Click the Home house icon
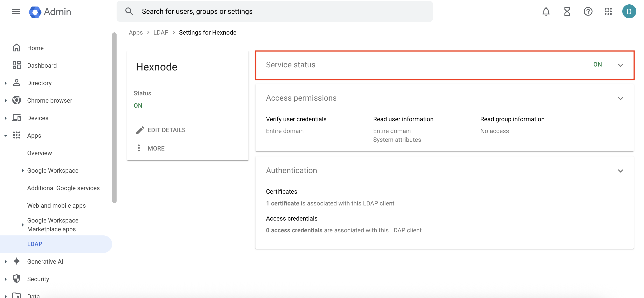Screen dimensions: 644x298 click(x=16, y=48)
